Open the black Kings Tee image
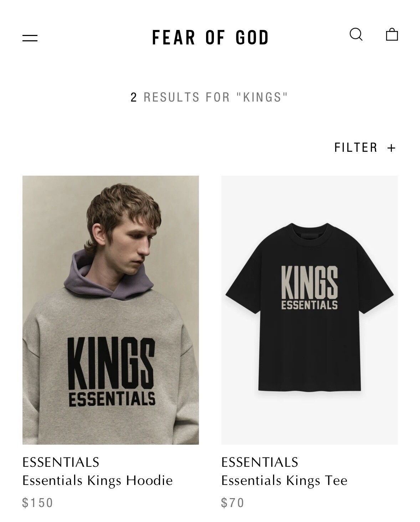The height and width of the screenshot is (522, 420). coord(309,310)
